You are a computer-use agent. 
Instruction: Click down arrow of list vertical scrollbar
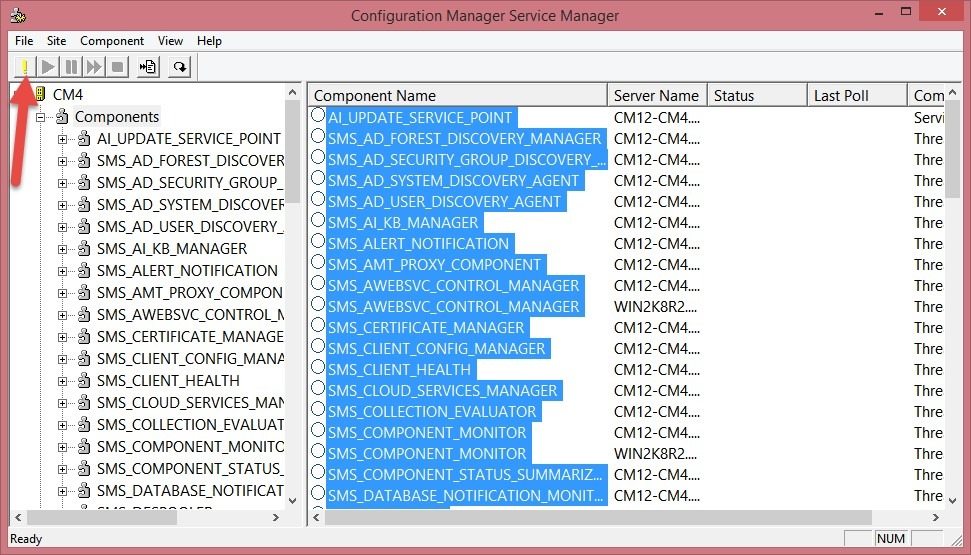[x=952, y=499]
